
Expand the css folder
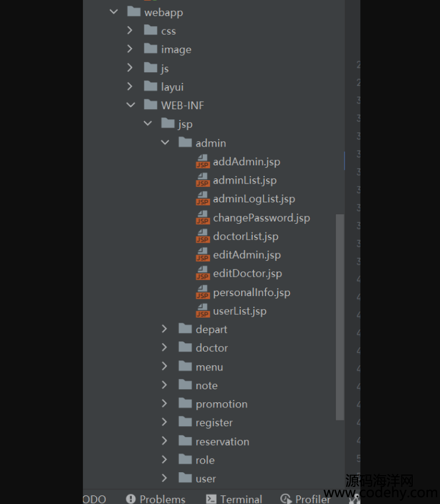coord(130,31)
